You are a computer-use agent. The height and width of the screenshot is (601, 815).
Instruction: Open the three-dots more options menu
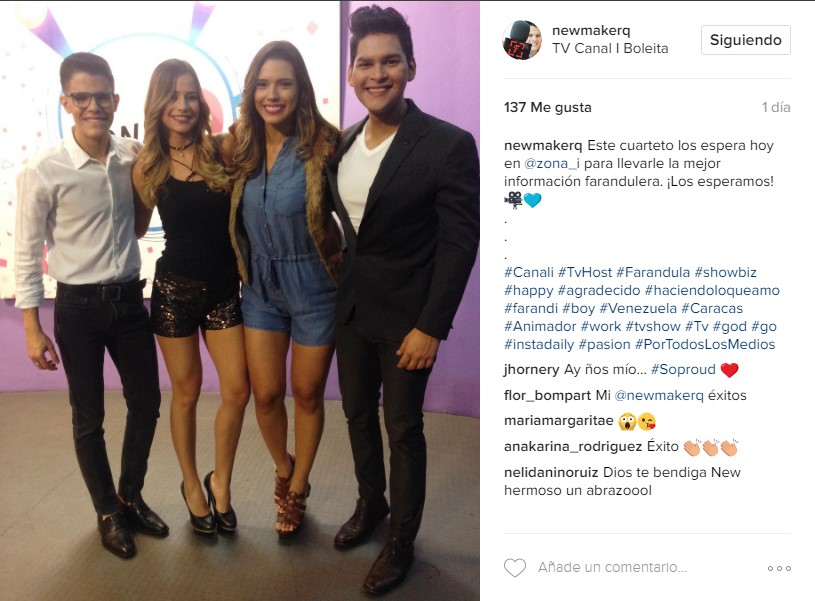(x=779, y=568)
